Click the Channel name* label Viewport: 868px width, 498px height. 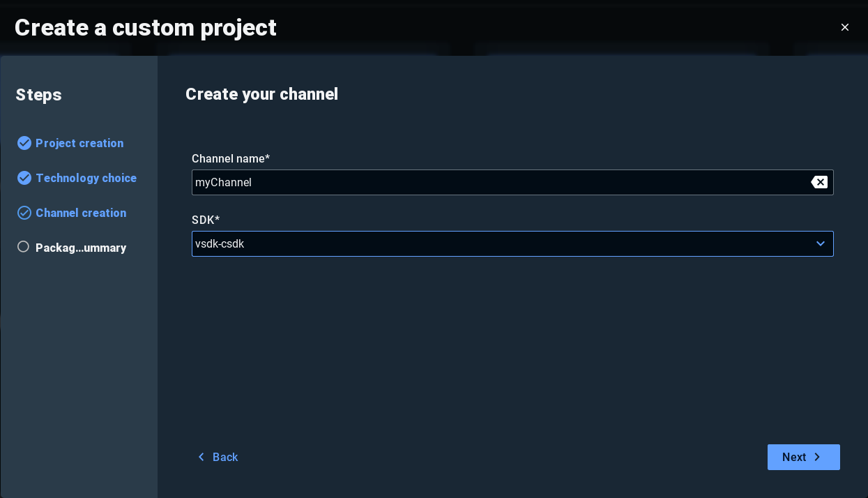pyautogui.click(x=231, y=158)
